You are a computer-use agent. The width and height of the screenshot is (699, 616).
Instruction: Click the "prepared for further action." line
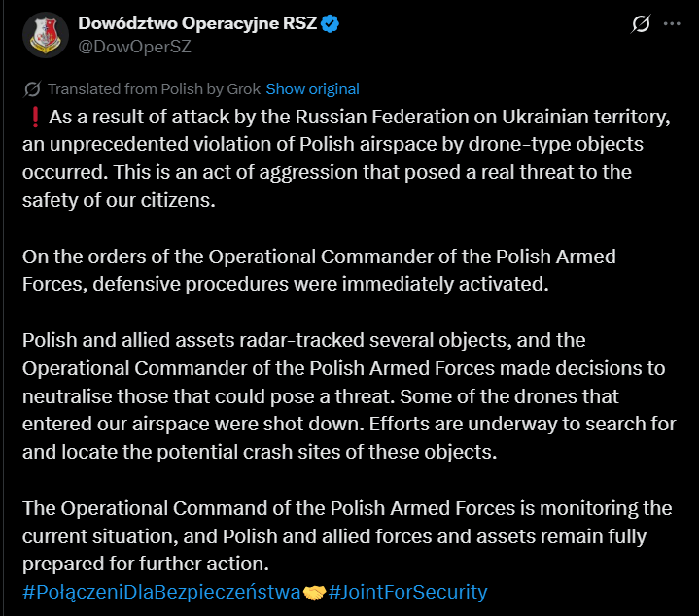click(x=146, y=564)
